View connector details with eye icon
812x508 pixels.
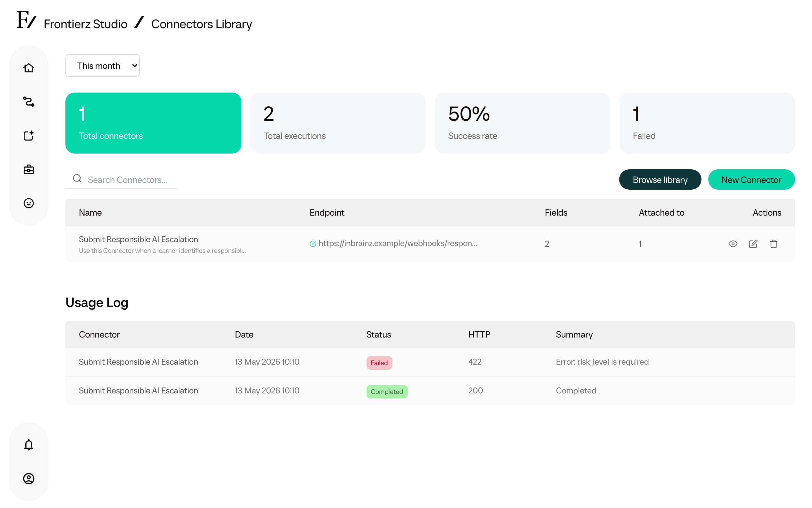(733, 244)
